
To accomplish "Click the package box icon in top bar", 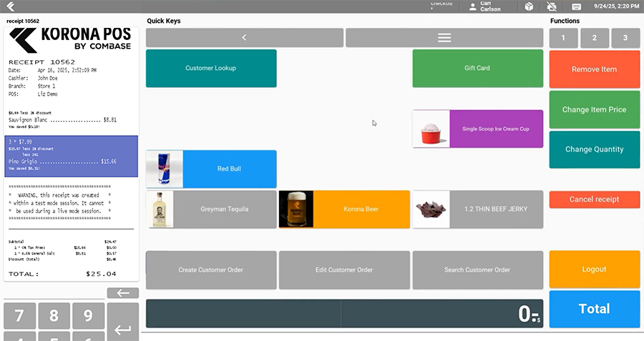I will (529, 6).
